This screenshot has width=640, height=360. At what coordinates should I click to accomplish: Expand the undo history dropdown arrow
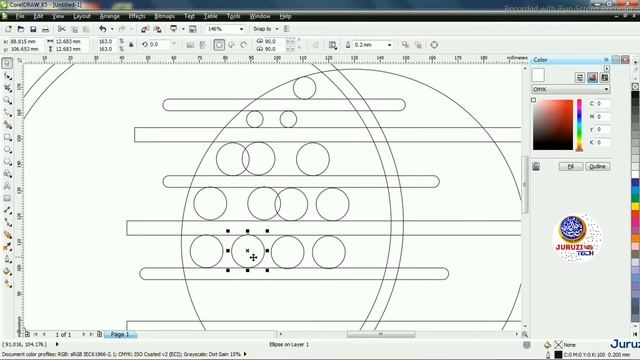tap(112, 29)
